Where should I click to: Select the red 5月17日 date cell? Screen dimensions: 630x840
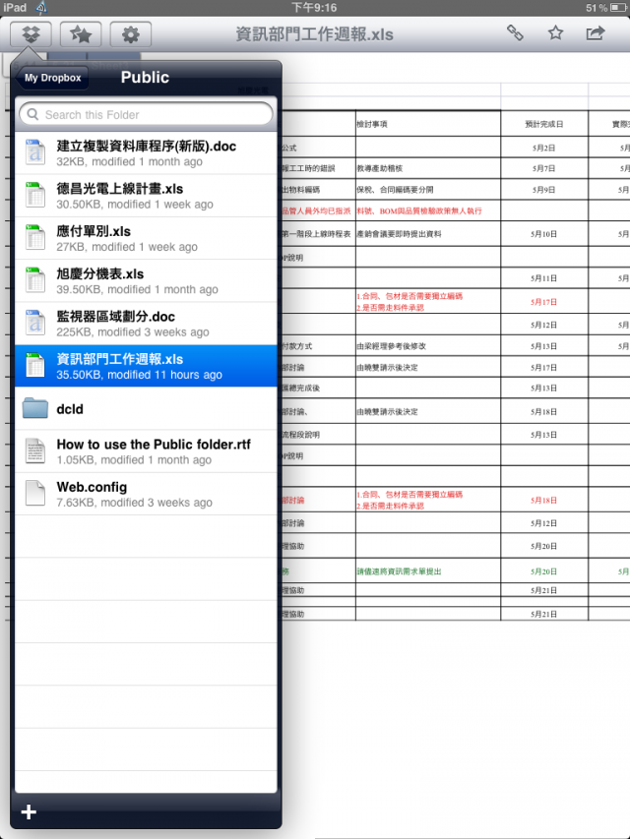pos(544,302)
